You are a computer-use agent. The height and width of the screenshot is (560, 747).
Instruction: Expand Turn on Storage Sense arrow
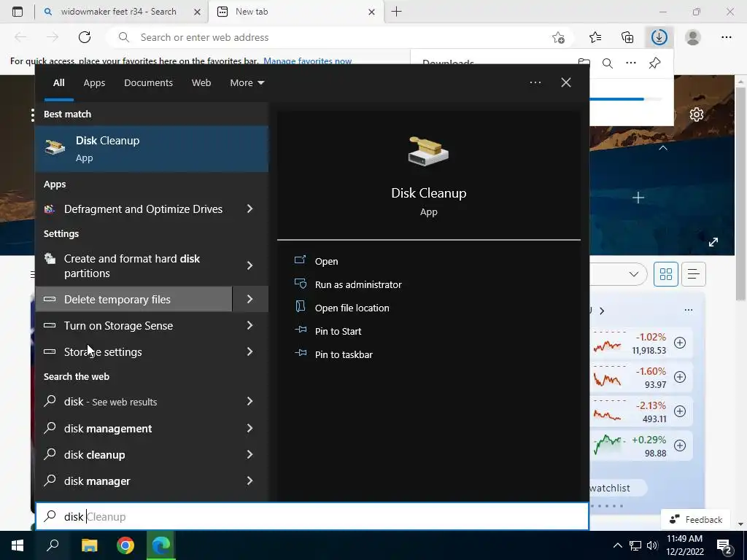249,325
